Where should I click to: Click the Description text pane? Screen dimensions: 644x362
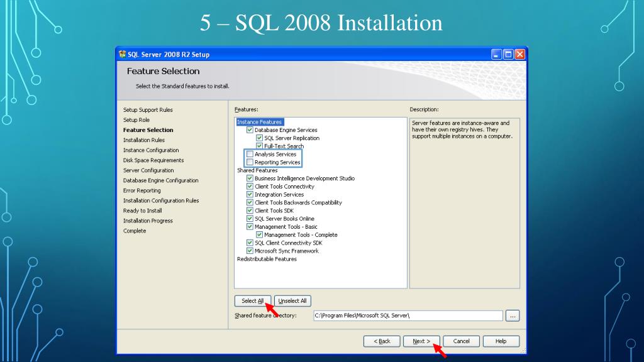pyautogui.click(x=465, y=203)
